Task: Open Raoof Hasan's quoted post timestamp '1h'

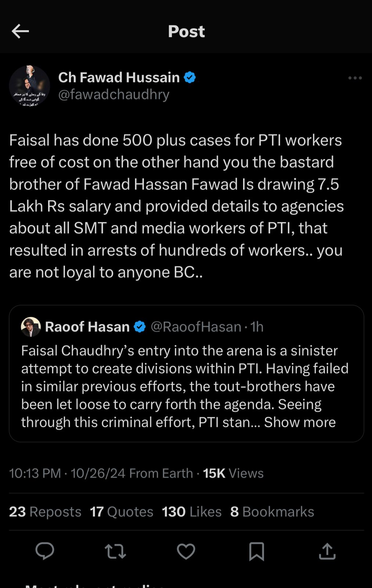Action: point(257,326)
